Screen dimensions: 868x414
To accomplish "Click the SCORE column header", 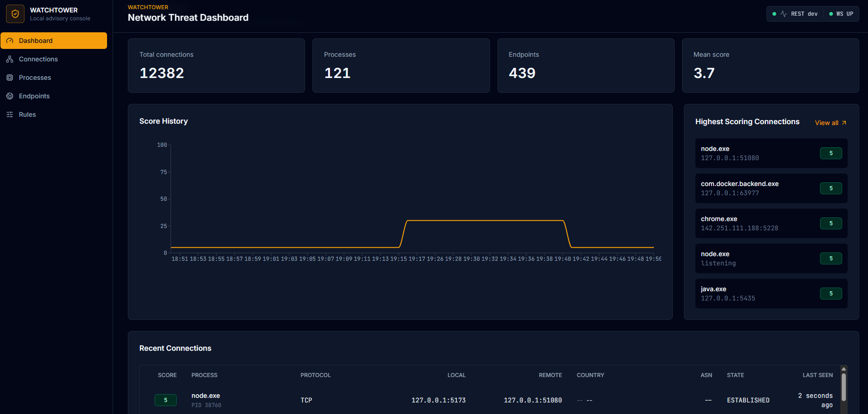I will (x=167, y=375).
